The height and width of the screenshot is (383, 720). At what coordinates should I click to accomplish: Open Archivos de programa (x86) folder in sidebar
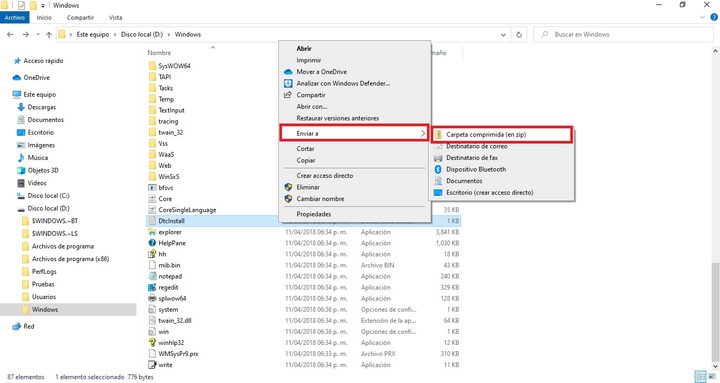[70, 259]
